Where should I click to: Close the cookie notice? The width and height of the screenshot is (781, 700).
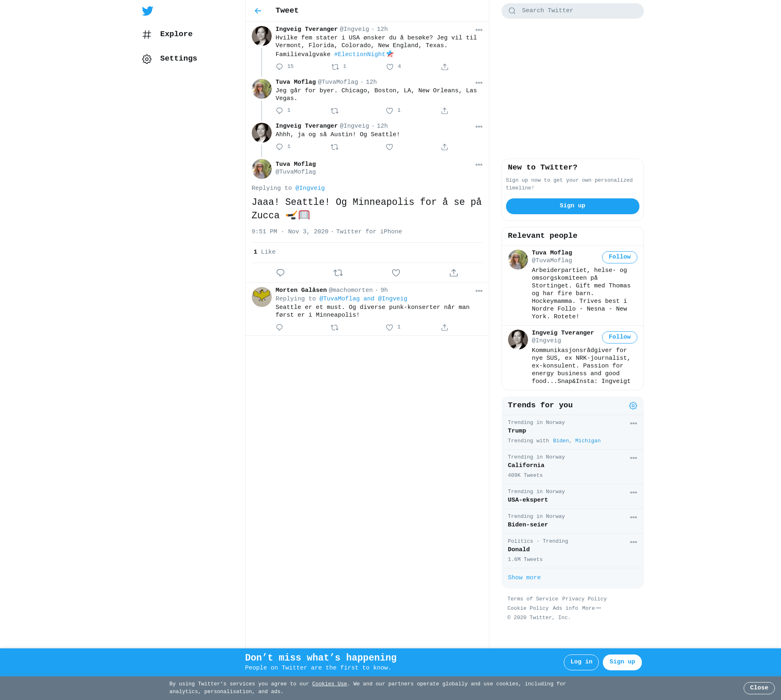click(759, 688)
